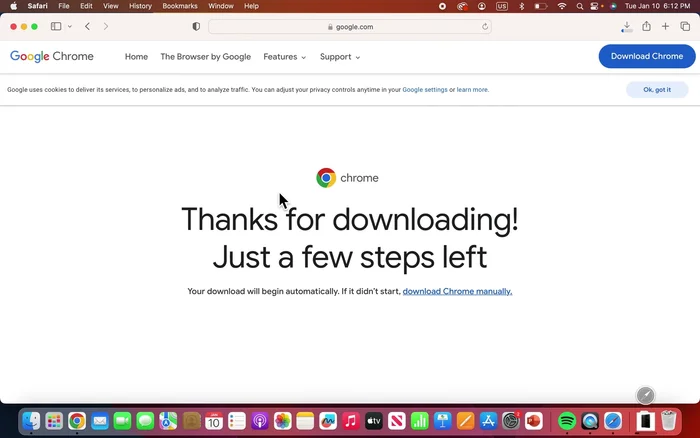Open Control Center in menu bar
This screenshot has width=700, height=438.
click(x=594, y=6)
